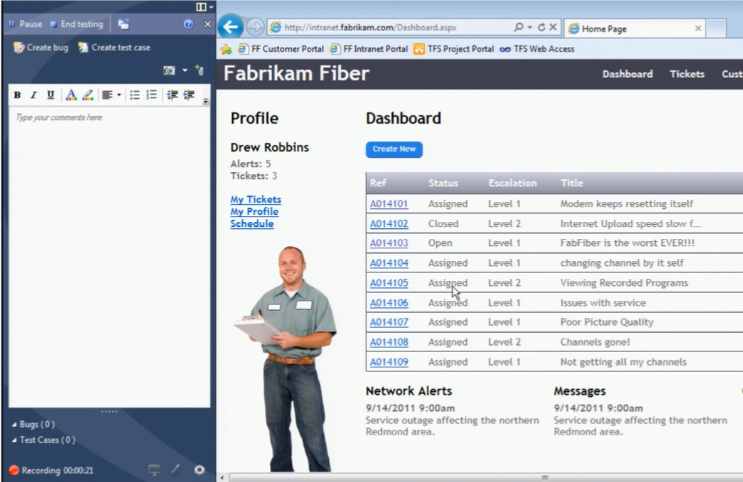Click the attach file icon
Viewport: 743px width, 482px height.
(x=199, y=71)
